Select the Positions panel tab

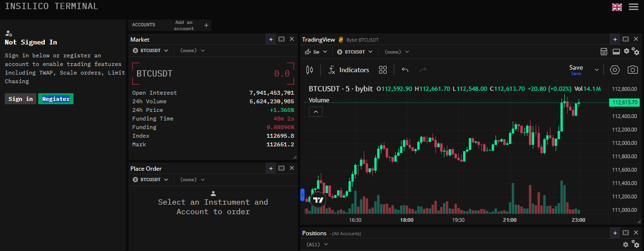pyautogui.click(x=314, y=233)
